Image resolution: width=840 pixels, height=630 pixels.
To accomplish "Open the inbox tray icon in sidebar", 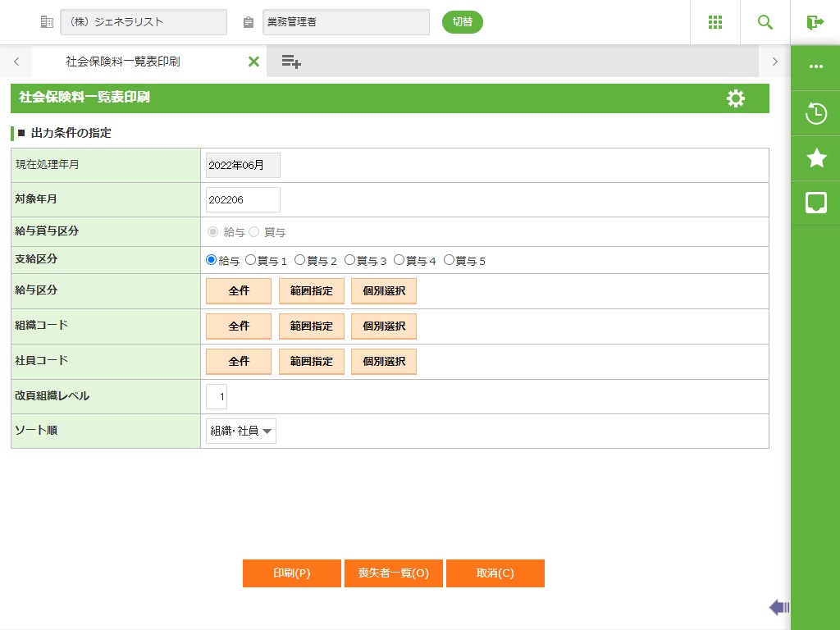I will tap(815, 203).
